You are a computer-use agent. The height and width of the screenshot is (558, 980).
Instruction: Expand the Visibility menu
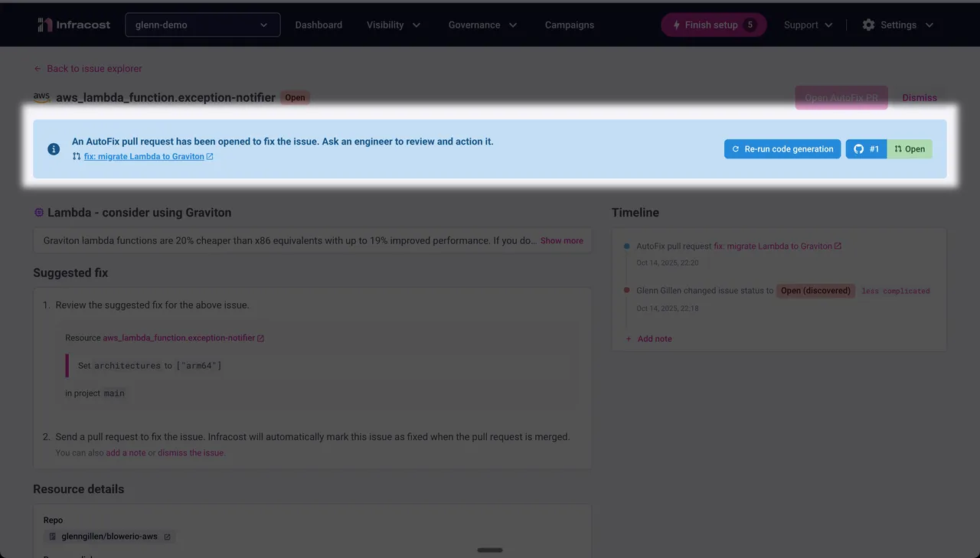[x=394, y=24]
